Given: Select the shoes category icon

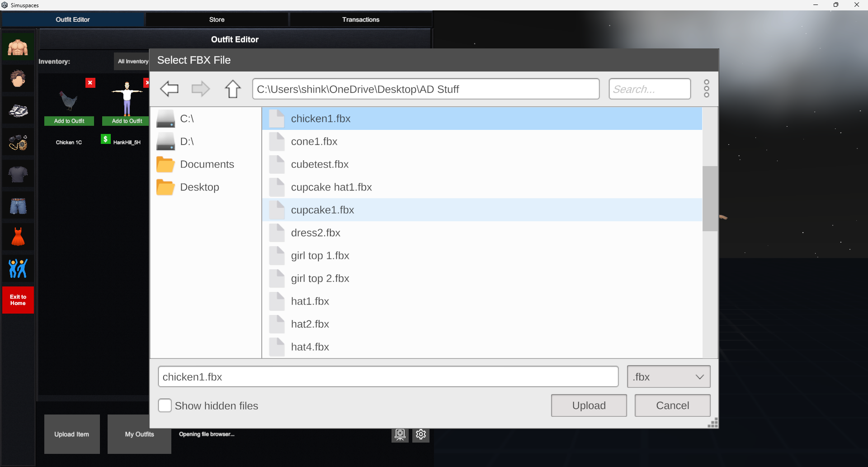Looking at the screenshot, I should (x=18, y=110).
